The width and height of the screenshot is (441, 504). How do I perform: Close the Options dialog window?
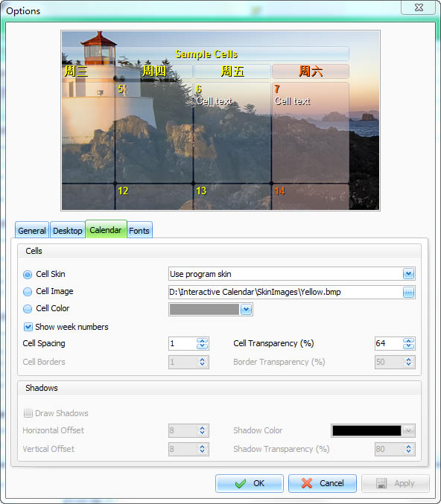[419, 7]
